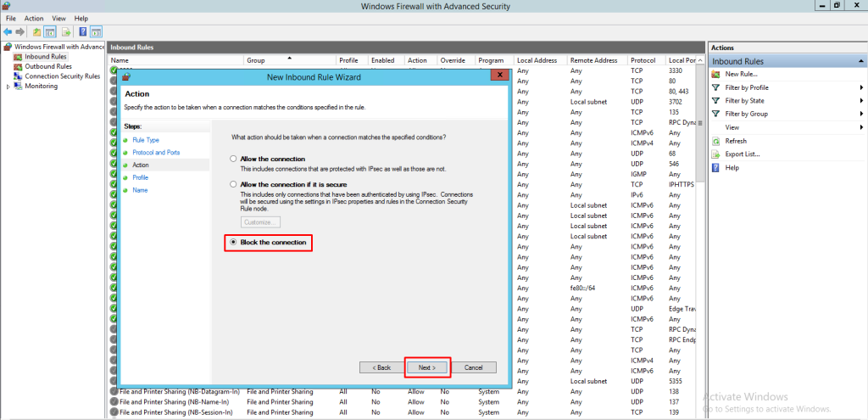This screenshot has width=868, height=420.
Task: Click the Refresh icon in Actions pane
Action: [x=716, y=141]
